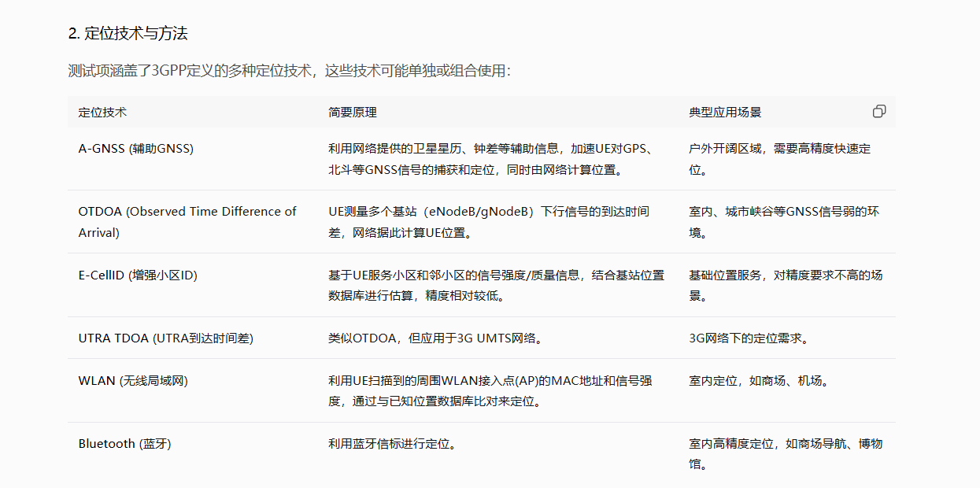Click the '定位技术' column header
This screenshot has height=488, width=980.
click(102, 112)
